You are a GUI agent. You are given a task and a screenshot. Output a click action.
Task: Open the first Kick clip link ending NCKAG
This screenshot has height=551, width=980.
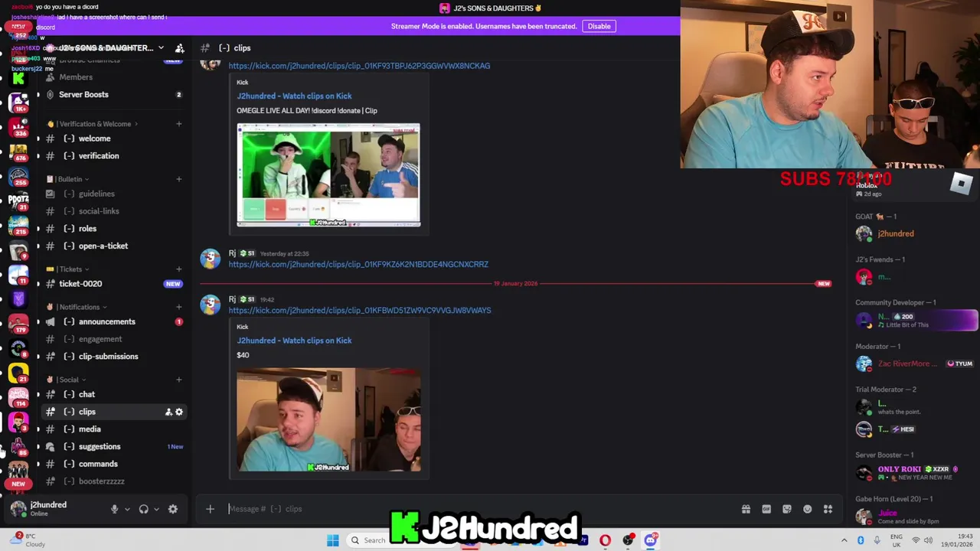tap(359, 66)
